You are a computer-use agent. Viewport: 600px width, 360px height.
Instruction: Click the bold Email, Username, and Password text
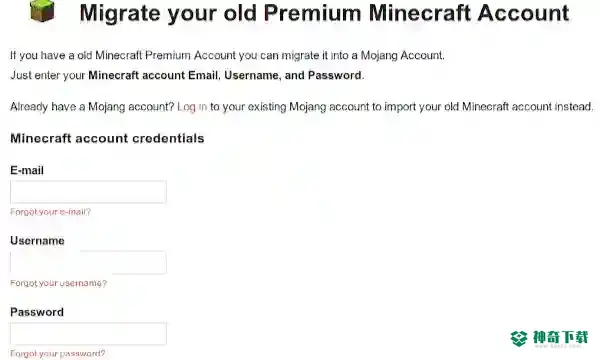coord(275,75)
